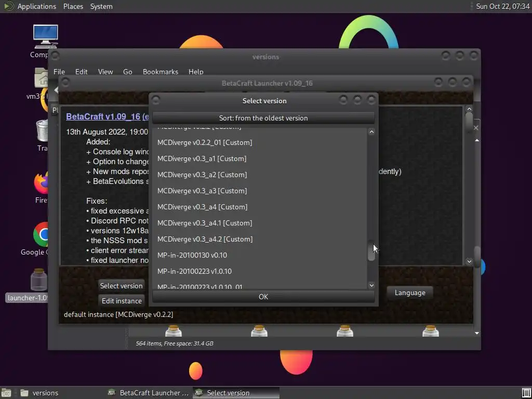Click changelog panel scroll up arrow
532x399 pixels.
469,109
